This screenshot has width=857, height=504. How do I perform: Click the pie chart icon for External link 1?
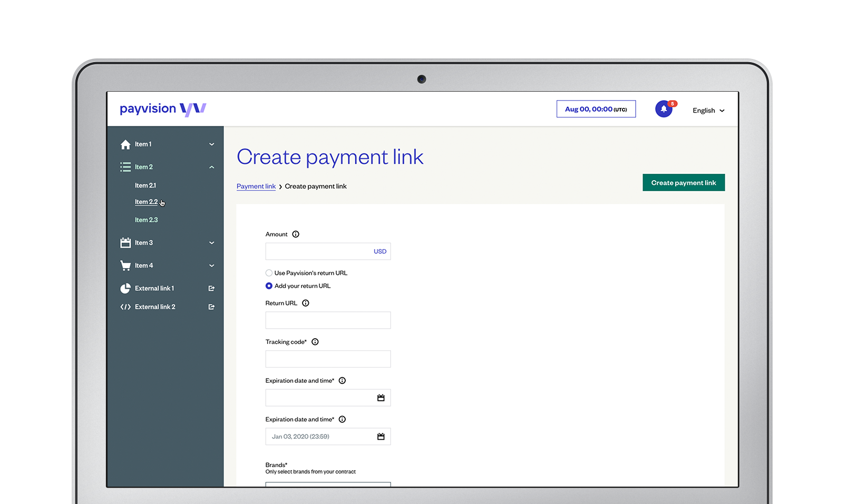(125, 288)
